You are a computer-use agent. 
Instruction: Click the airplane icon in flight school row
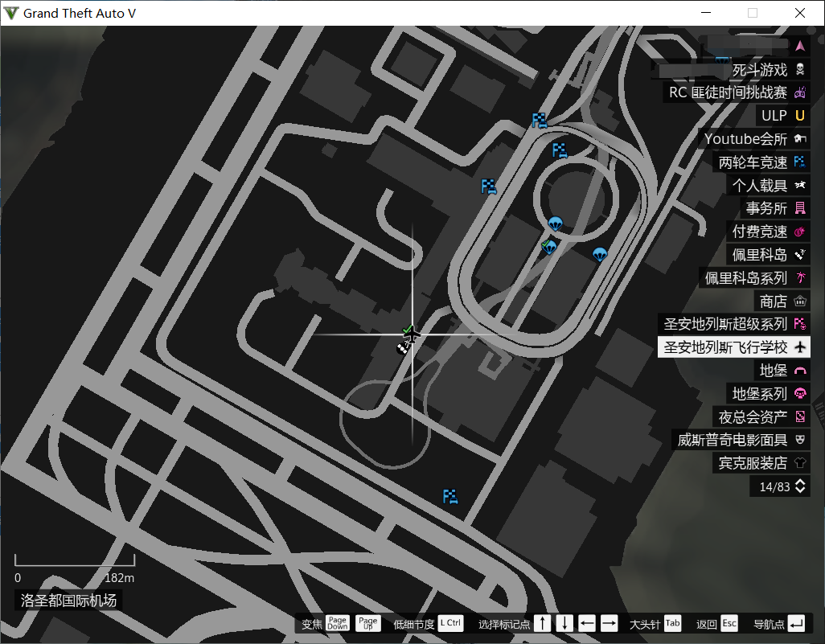[x=800, y=347]
